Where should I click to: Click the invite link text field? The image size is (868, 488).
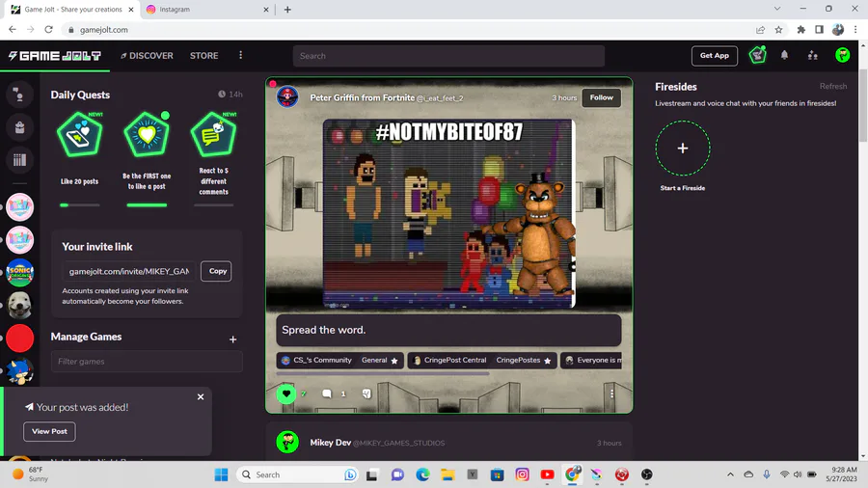pyautogui.click(x=129, y=271)
